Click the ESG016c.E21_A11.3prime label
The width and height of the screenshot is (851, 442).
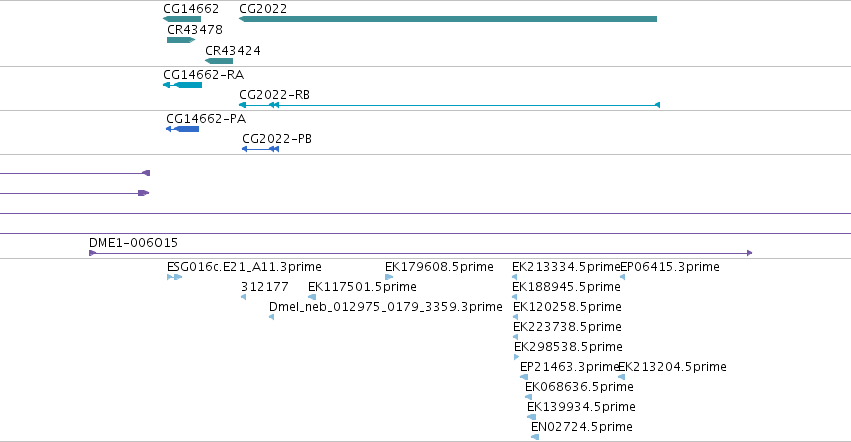pos(244,267)
